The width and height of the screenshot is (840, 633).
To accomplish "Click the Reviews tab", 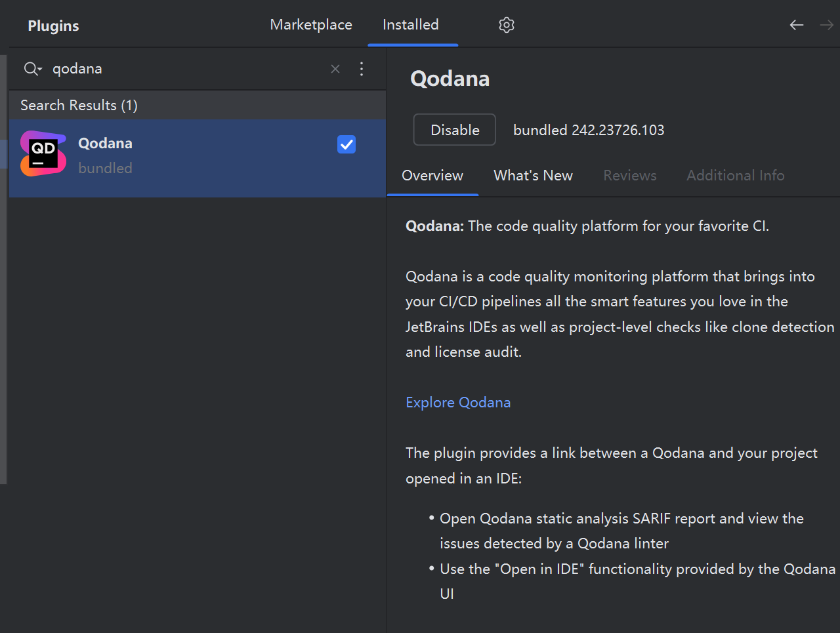I will 629,176.
